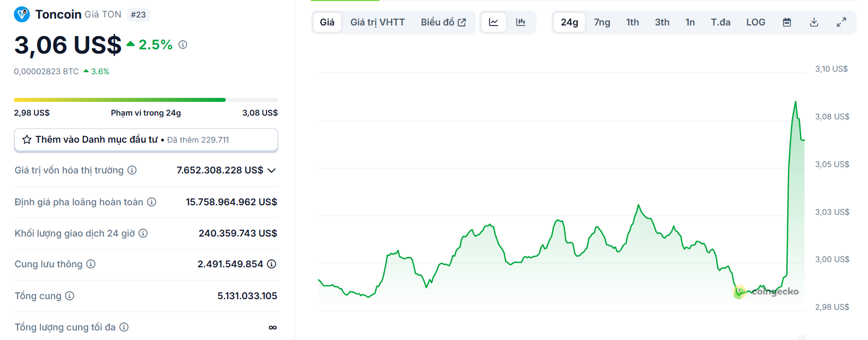Screen dimensions: 868x340
Task: Click the 3,08 US$ range high value
Action: pos(260,113)
